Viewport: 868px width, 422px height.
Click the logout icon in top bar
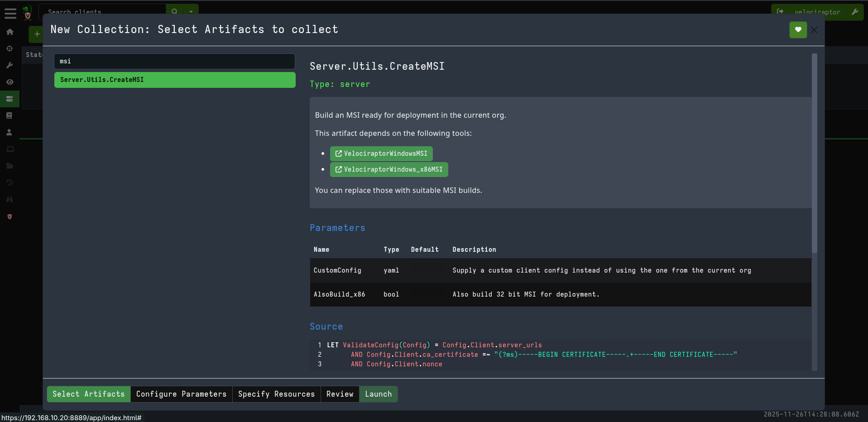pos(780,12)
